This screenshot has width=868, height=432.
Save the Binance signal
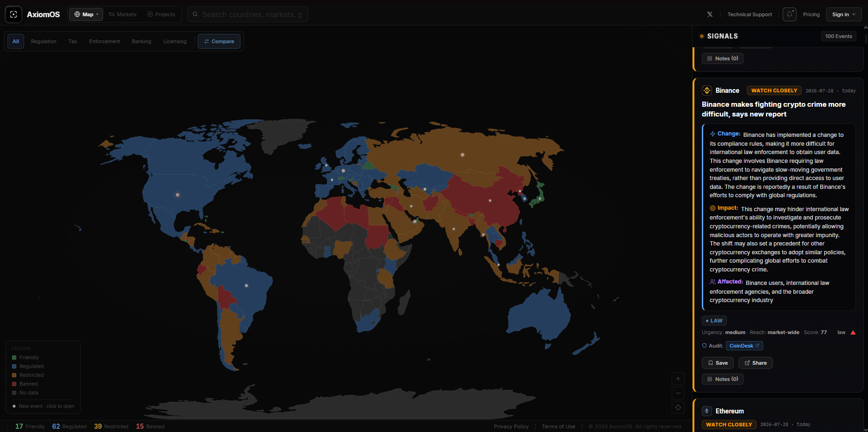(x=718, y=363)
